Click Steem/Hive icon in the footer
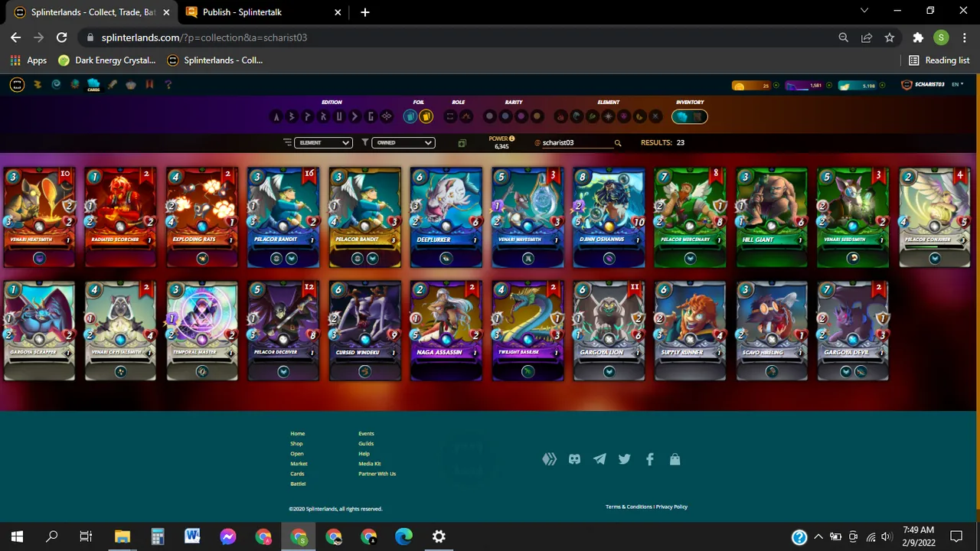 (x=550, y=459)
